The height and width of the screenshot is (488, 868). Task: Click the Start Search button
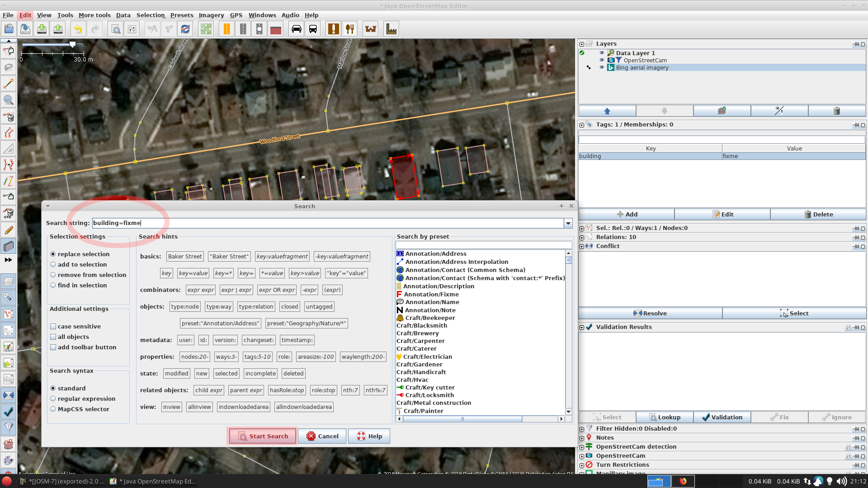point(262,436)
